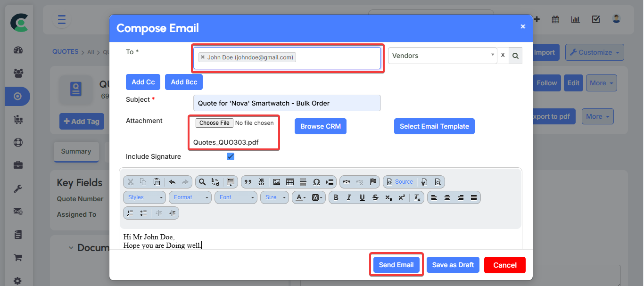Open the Styles dropdown

coord(144,197)
